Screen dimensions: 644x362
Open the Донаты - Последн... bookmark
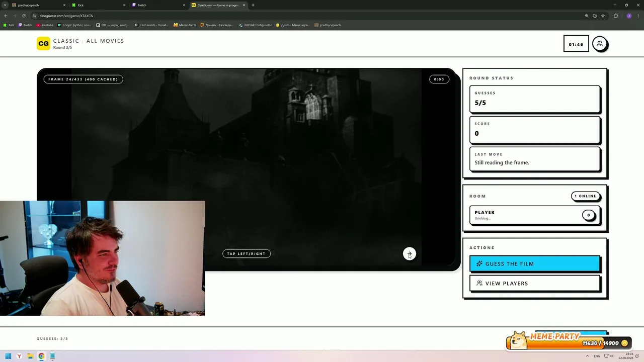pyautogui.click(x=217, y=25)
